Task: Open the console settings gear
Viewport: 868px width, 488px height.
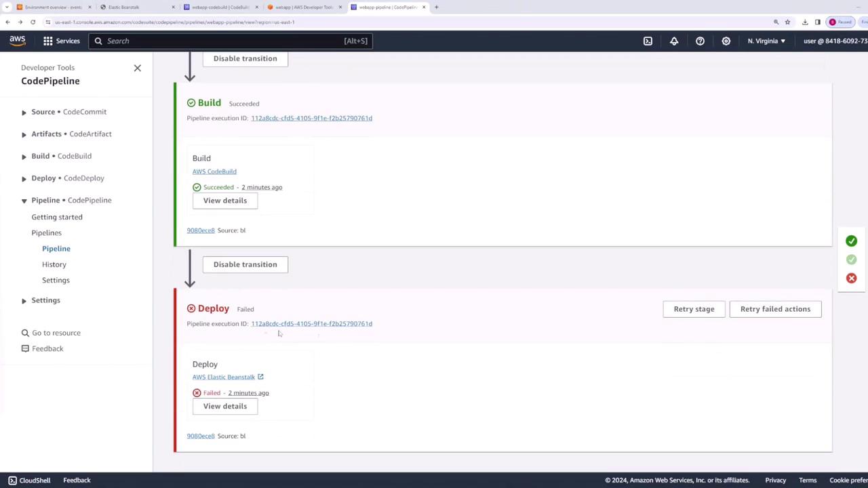Action: coord(726,41)
